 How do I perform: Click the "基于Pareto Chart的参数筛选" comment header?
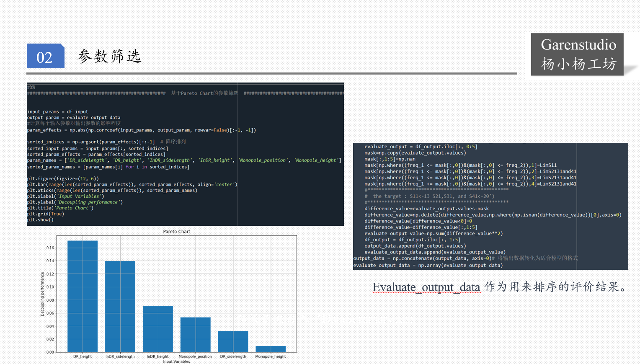(x=204, y=93)
